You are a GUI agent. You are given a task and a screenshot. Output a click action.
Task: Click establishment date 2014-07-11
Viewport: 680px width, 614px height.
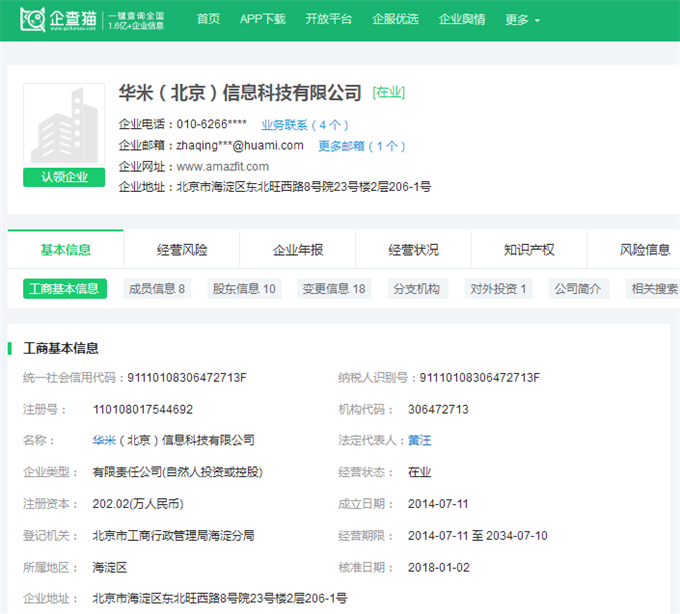438,504
